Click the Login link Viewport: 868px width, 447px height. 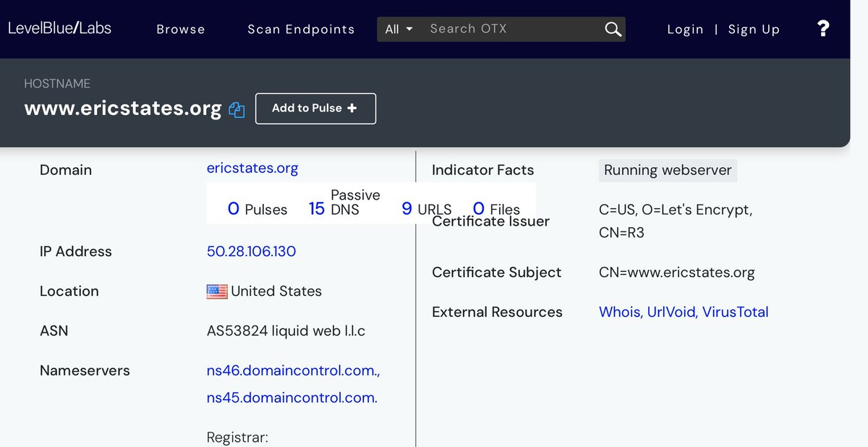pos(685,29)
